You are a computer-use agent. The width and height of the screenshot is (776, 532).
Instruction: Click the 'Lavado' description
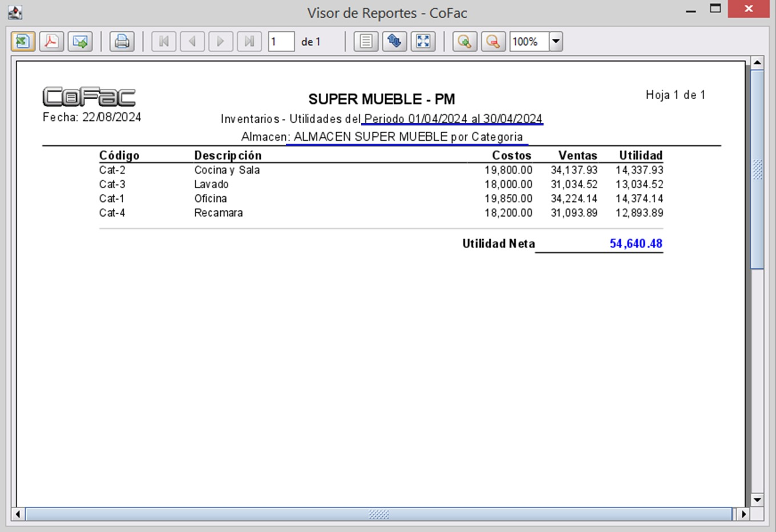(x=211, y=184)
